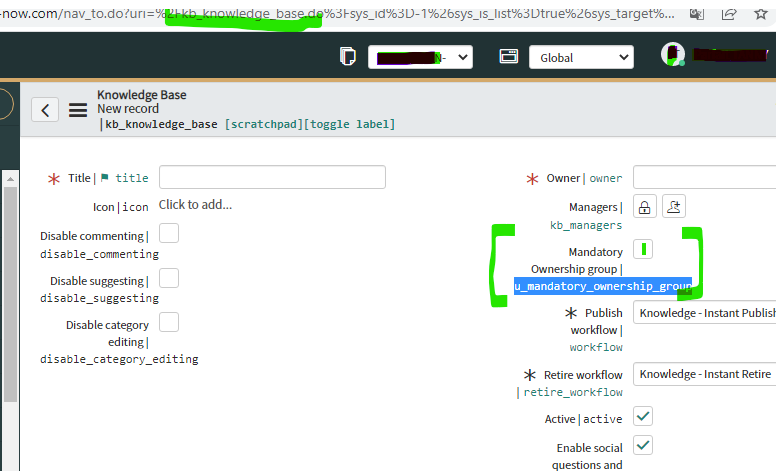The image size is (776, 471).
Task: Click the 'active' technical field name
Action: [602, 419]
